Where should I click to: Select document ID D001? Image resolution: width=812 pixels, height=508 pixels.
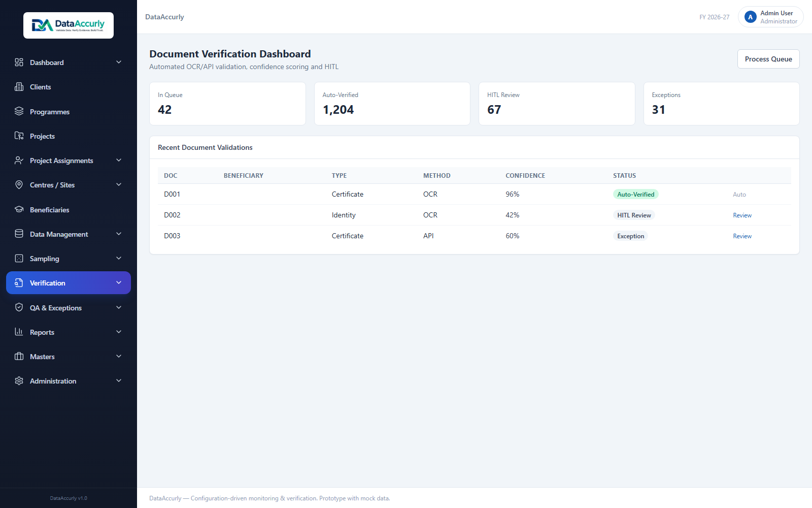pos(172,194)
